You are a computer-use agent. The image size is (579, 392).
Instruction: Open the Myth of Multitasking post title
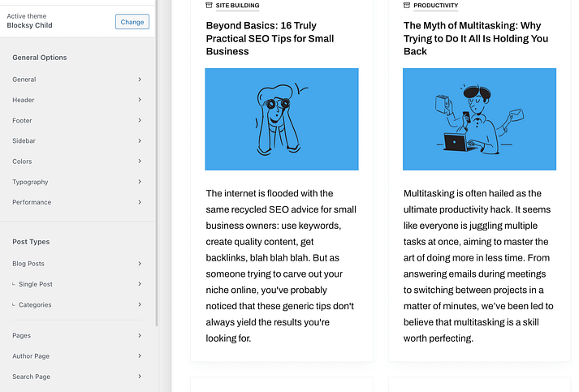(476, 38)
